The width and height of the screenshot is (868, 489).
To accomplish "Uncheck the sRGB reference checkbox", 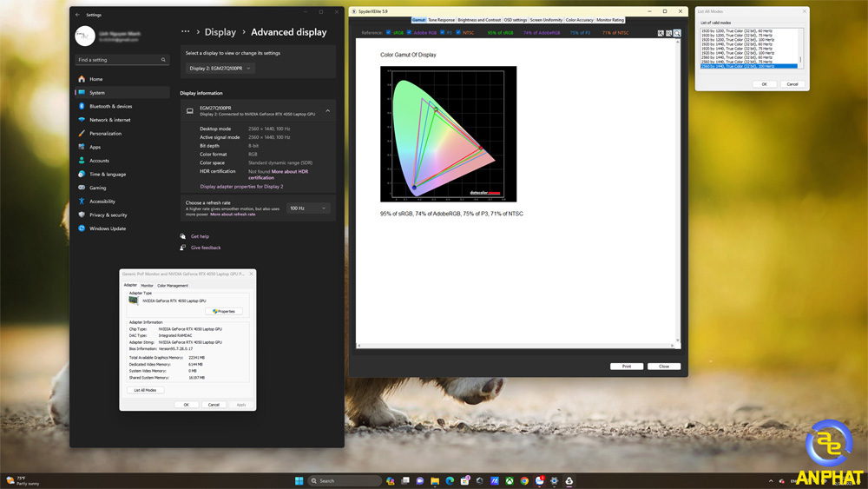I will (388, 33).
